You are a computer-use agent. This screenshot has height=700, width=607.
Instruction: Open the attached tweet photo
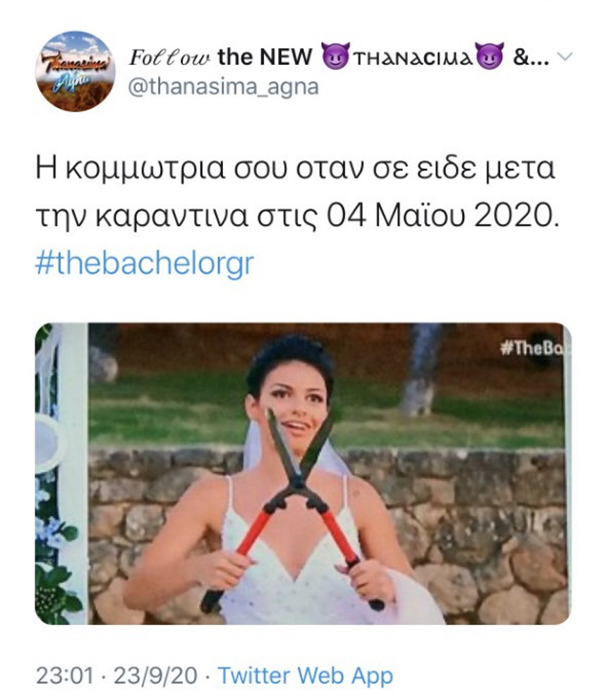tap(303, 473)
